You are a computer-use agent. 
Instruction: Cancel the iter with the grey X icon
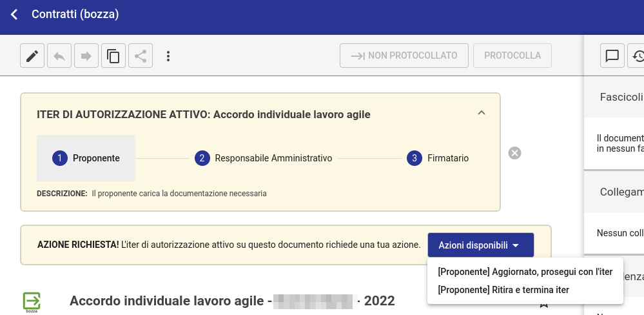coord(514,153)
